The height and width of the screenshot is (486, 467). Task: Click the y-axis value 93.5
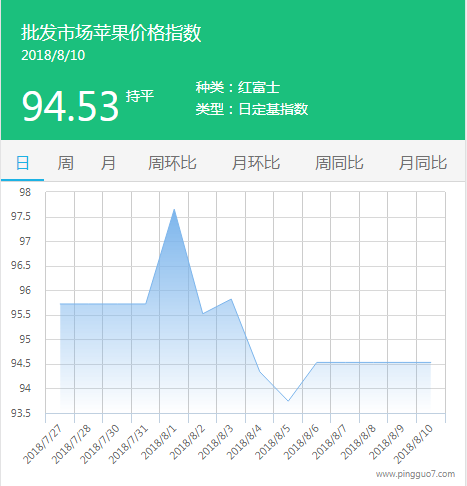tap(21, 413)
